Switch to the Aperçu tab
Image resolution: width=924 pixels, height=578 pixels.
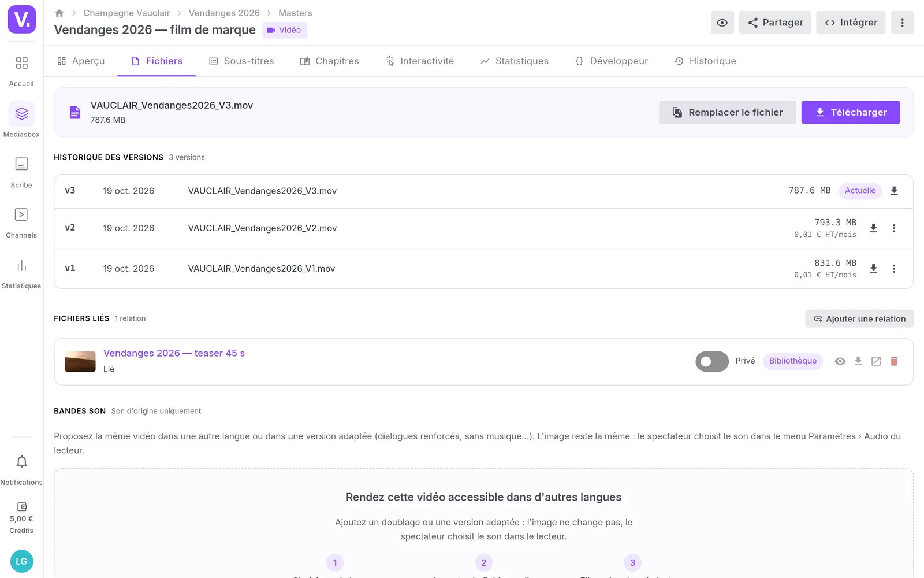[81, 61]
